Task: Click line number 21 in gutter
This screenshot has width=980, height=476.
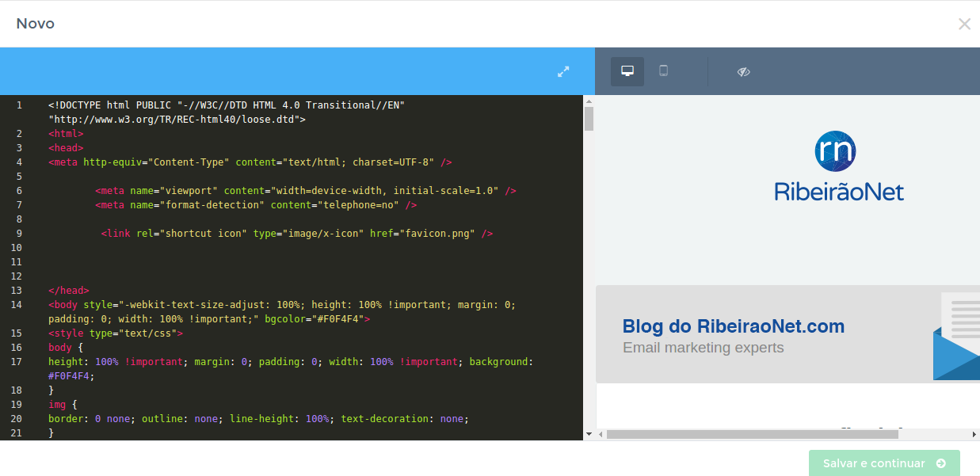Action: (17, 432)
